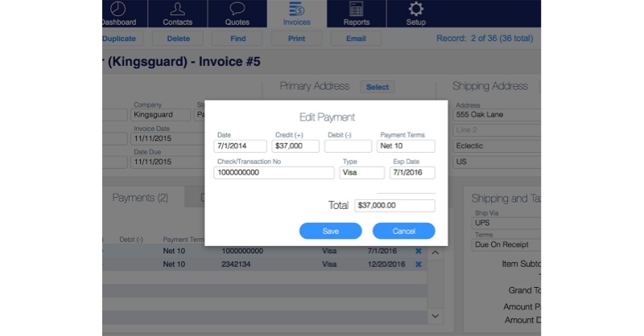The image size is (644, 336).
Task: Click the Company field Kingsguard
Action: coord(160,115)
